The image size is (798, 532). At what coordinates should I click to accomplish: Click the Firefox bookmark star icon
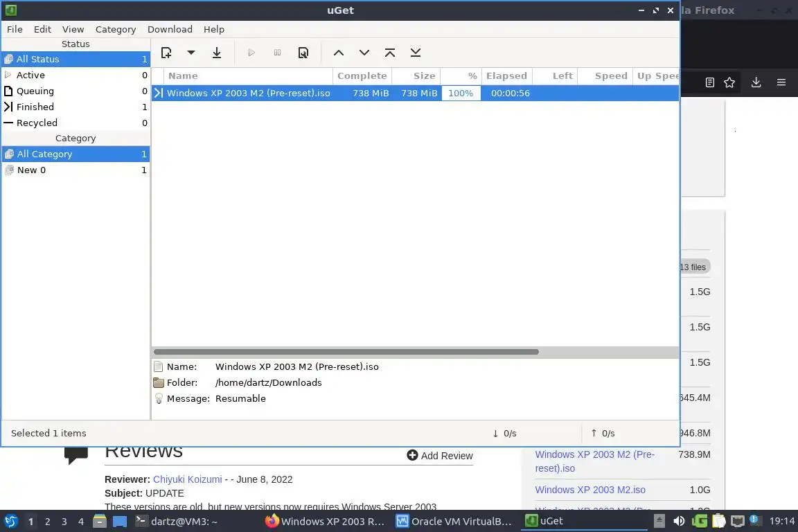point(729,82)
